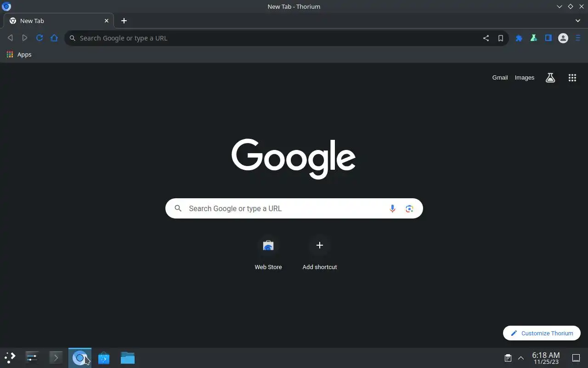
Task: Start voice search with the microphone
Action: coord(392,208)
